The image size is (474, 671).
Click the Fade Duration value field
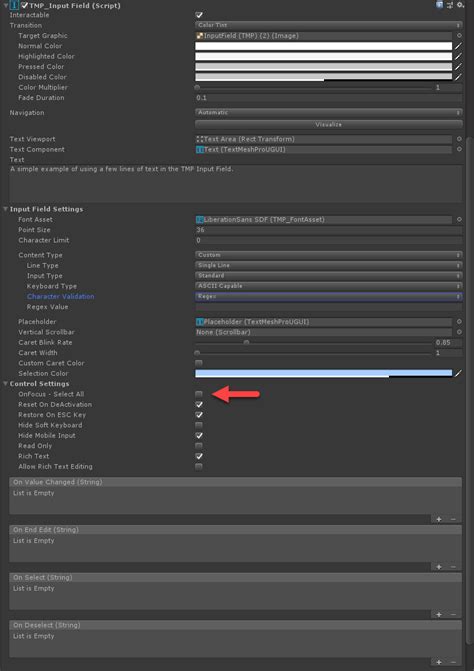pyautogui.click(x=329, y=98)
